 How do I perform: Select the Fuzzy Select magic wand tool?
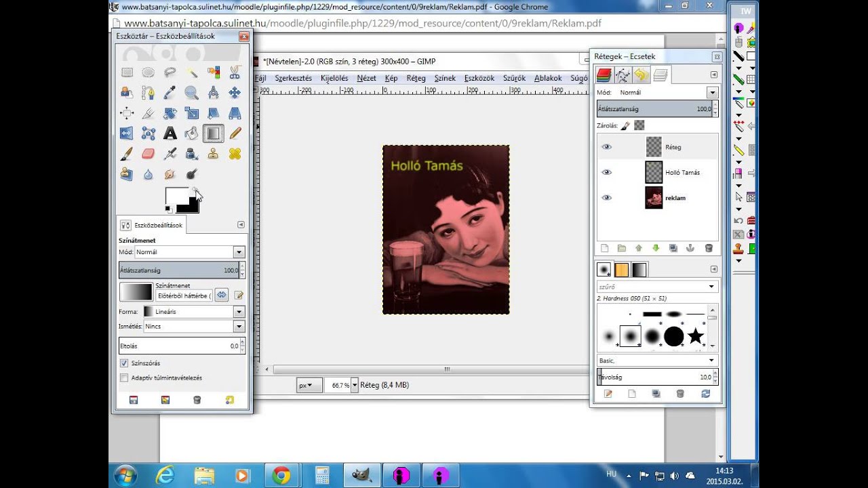click(x=192, y=73)
